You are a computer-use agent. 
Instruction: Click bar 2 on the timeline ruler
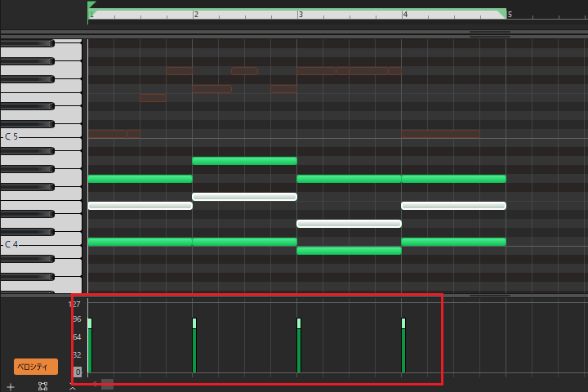[x=194, y=15]
